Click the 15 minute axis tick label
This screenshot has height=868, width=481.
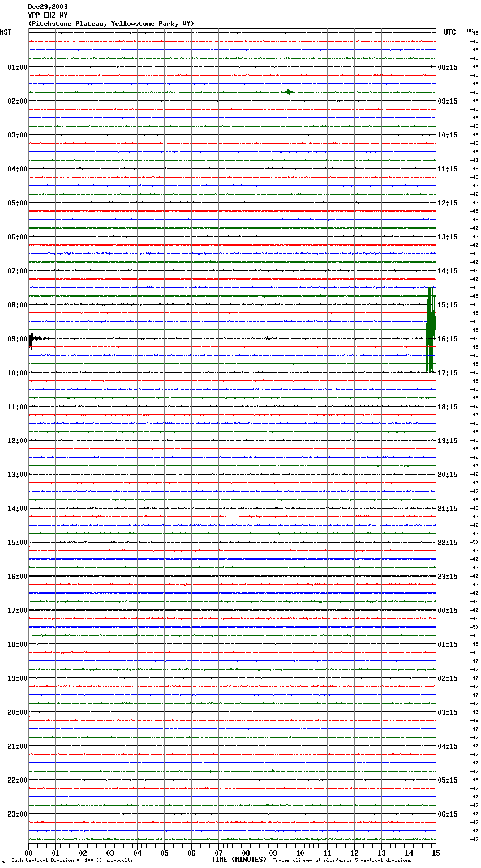436,853
